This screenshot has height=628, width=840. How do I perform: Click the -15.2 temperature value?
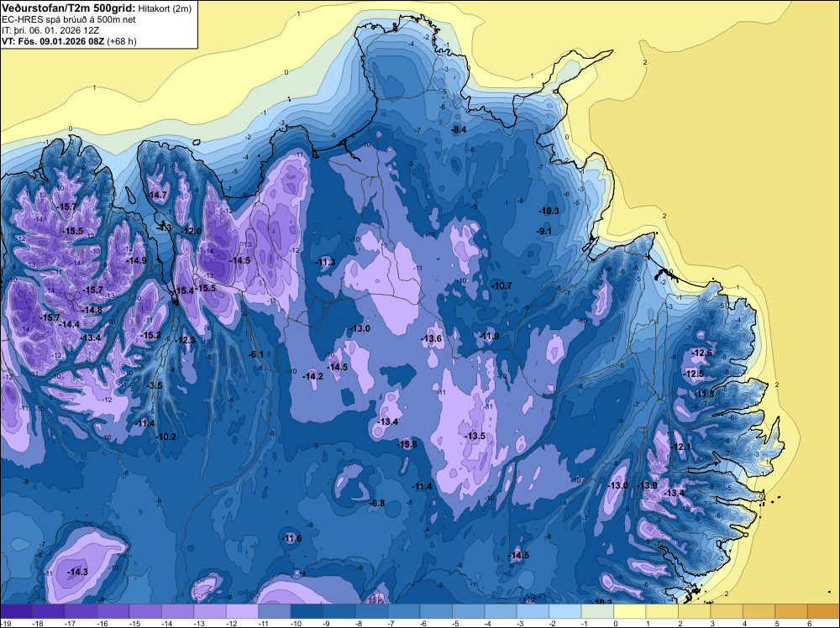point(150,336)
